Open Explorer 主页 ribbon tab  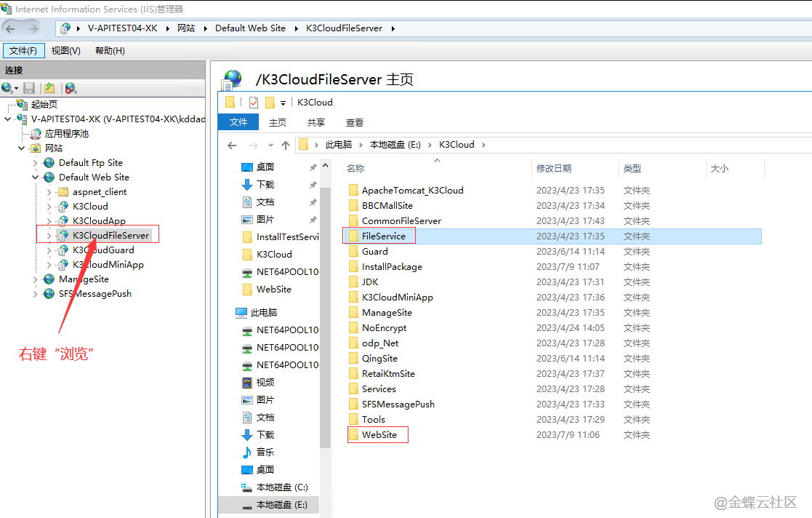(x=278, y=122)
